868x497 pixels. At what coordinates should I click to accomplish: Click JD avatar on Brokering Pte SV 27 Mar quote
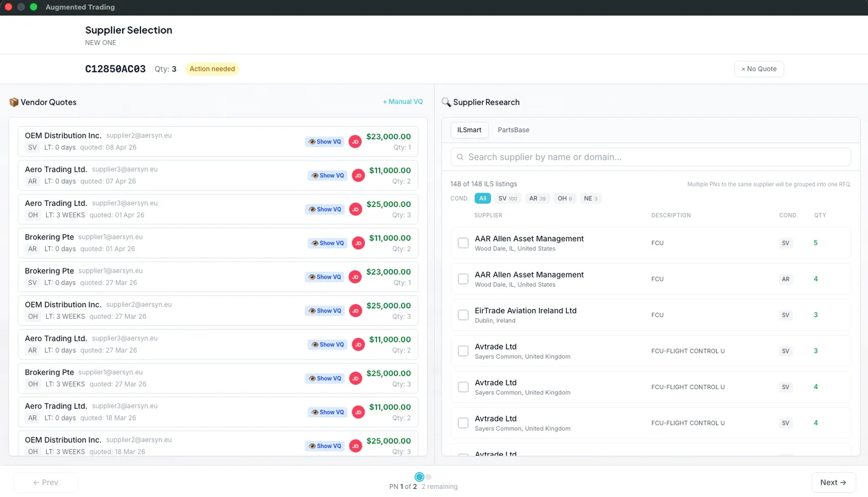pyautogui.click(x=355, y=277)
